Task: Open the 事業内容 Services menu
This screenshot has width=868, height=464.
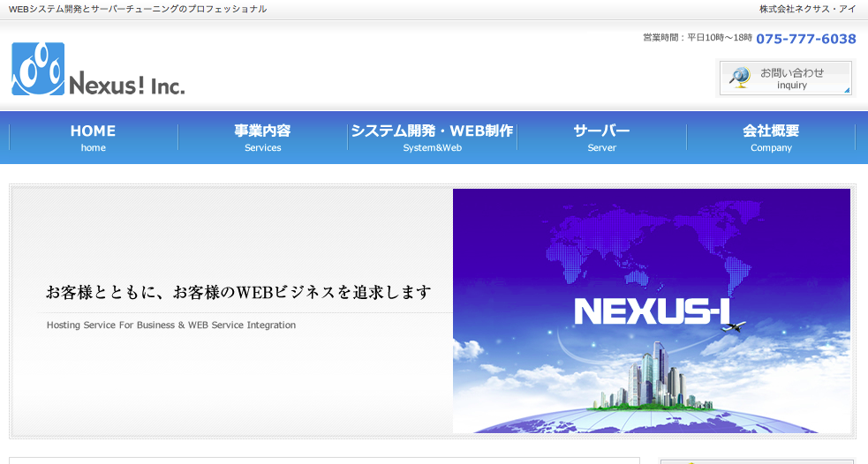Action: pos(262,137)
